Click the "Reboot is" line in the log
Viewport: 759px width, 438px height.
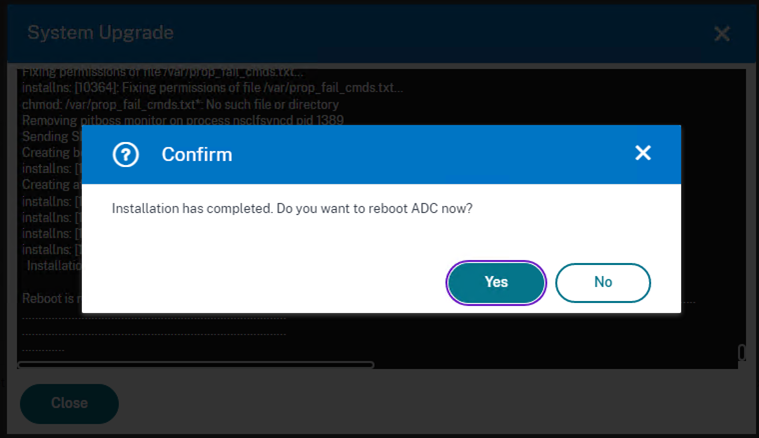pyautogui.click(x=51, y=298)
